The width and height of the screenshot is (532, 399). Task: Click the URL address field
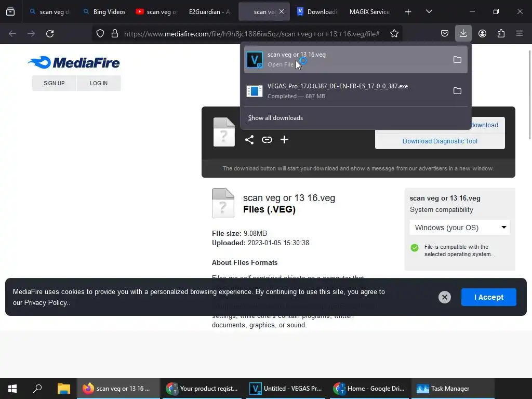[252, 34]
